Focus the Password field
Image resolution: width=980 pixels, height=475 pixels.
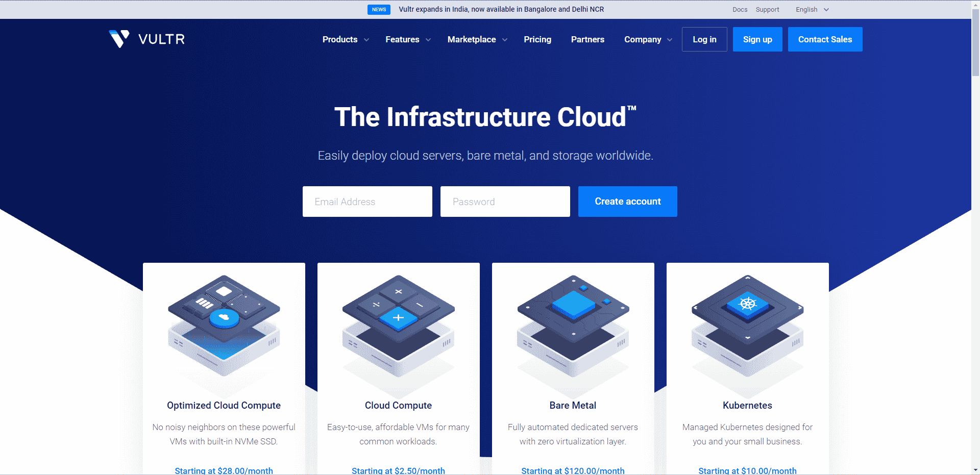(x=505, y=202)
